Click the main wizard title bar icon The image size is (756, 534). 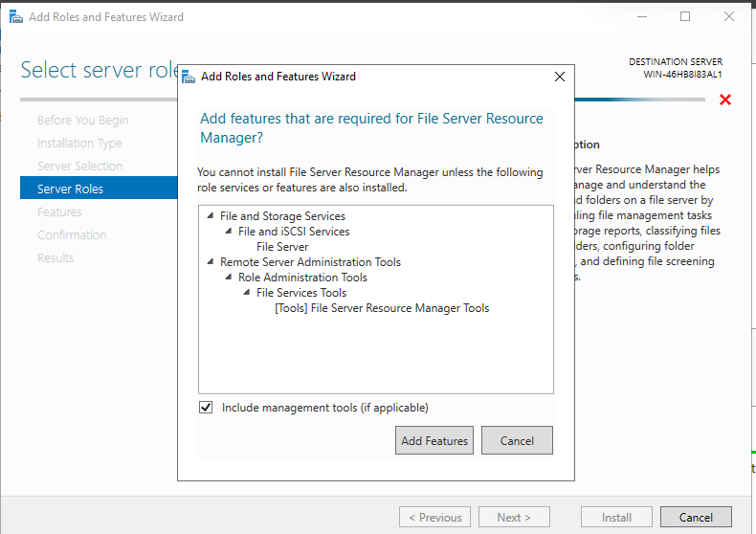click(16, 17)
